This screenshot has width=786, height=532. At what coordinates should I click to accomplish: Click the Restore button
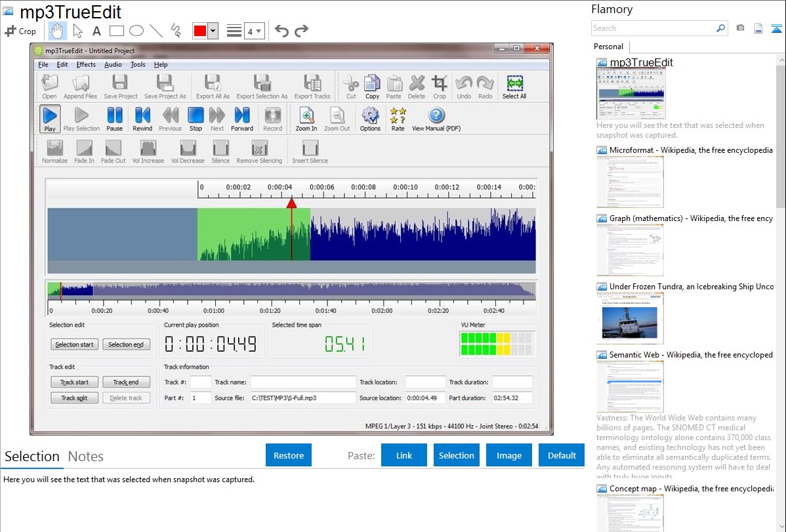coord(289,455)
